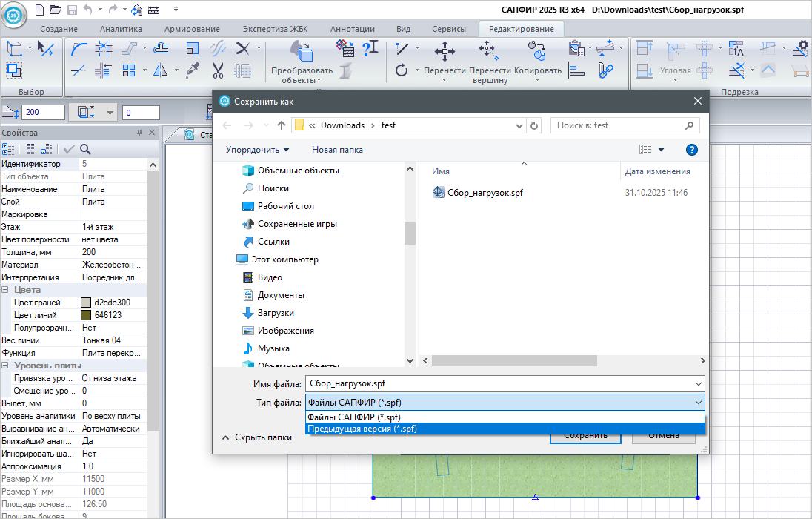The image size is (812, 519).
Task: Collapse folders with Скрыть папки
Action: (257, 437)
